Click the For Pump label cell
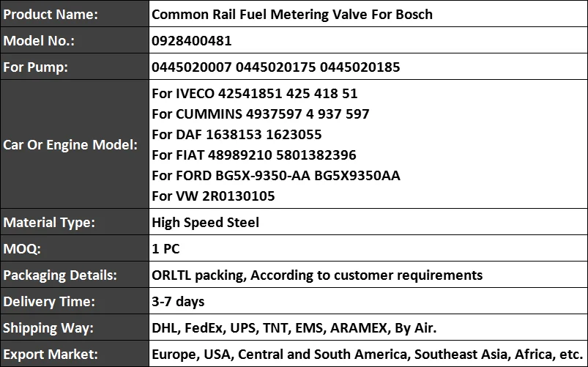Viewport: 588px width, 367px height. click(x=75, y=67)
